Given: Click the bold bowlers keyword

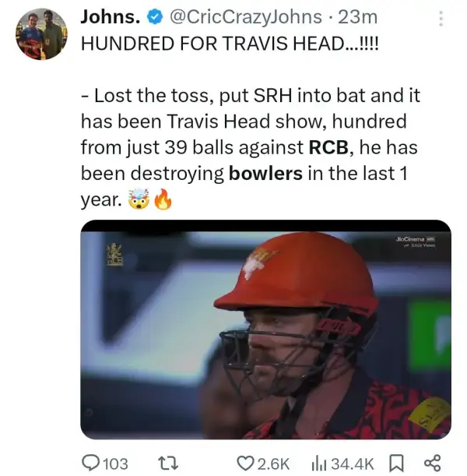Looking at the screenshot, I should click(265, 174).
